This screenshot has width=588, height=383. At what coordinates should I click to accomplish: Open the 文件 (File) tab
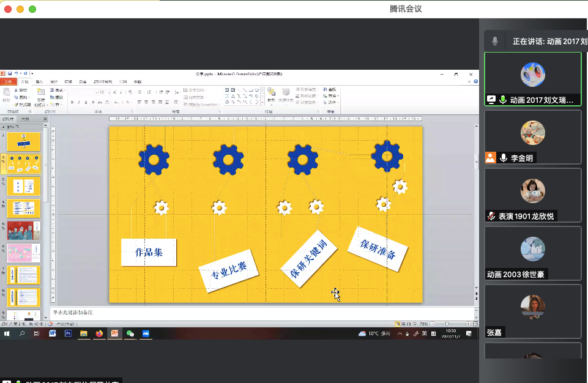coord(8,81)
